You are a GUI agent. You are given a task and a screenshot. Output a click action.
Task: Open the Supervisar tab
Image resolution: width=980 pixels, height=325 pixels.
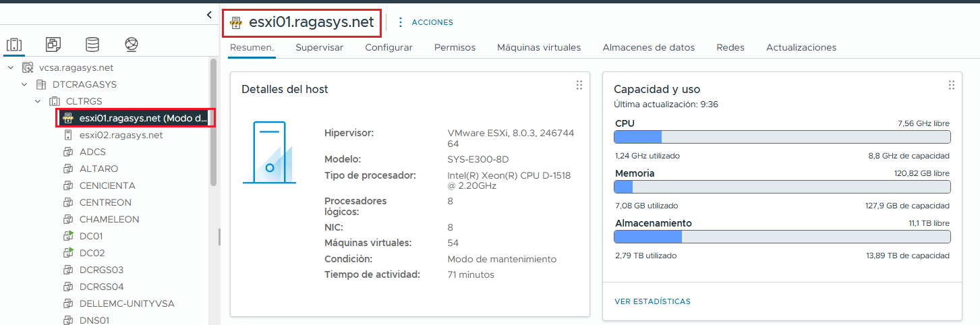click(320, 47)
